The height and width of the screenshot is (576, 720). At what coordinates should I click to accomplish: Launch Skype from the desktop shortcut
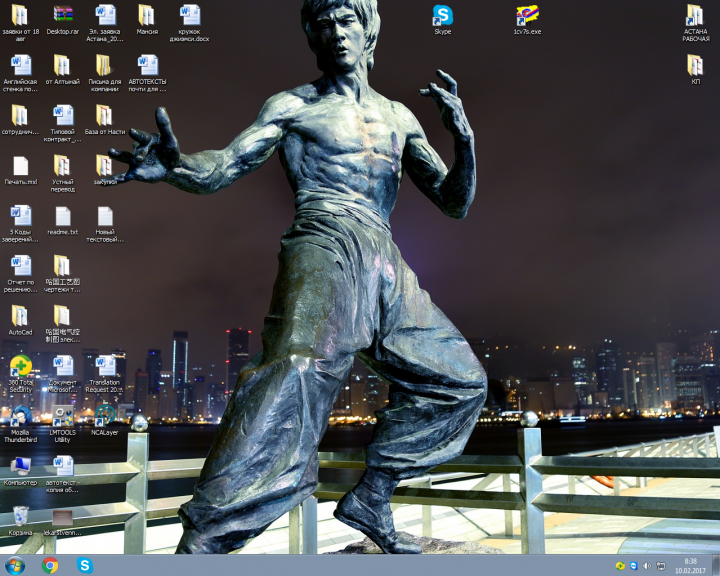point(443,19)
